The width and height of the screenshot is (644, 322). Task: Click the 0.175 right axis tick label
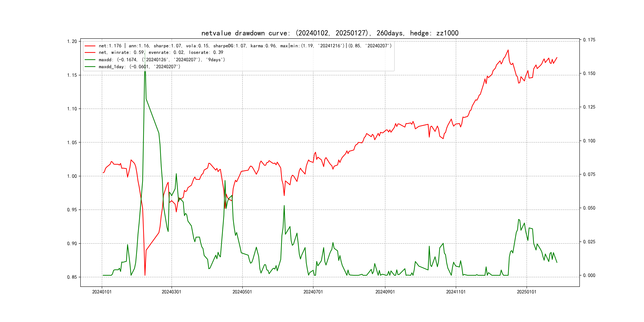(x=589, y=40)
